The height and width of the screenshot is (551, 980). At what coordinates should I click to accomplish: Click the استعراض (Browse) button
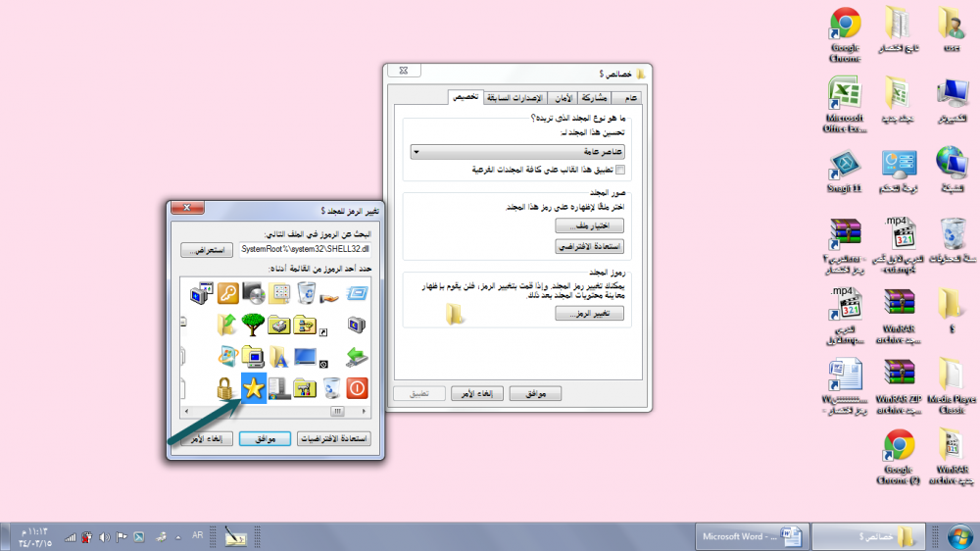coord(207,250)
